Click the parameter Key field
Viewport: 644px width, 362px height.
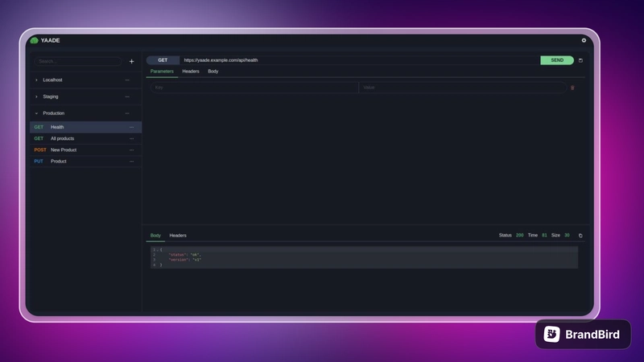pos(254,88)
